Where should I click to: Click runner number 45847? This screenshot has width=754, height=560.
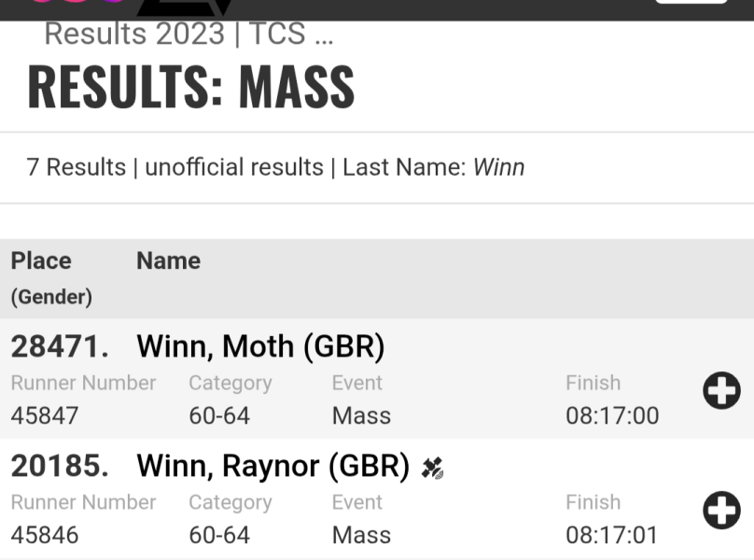point(45,415)
